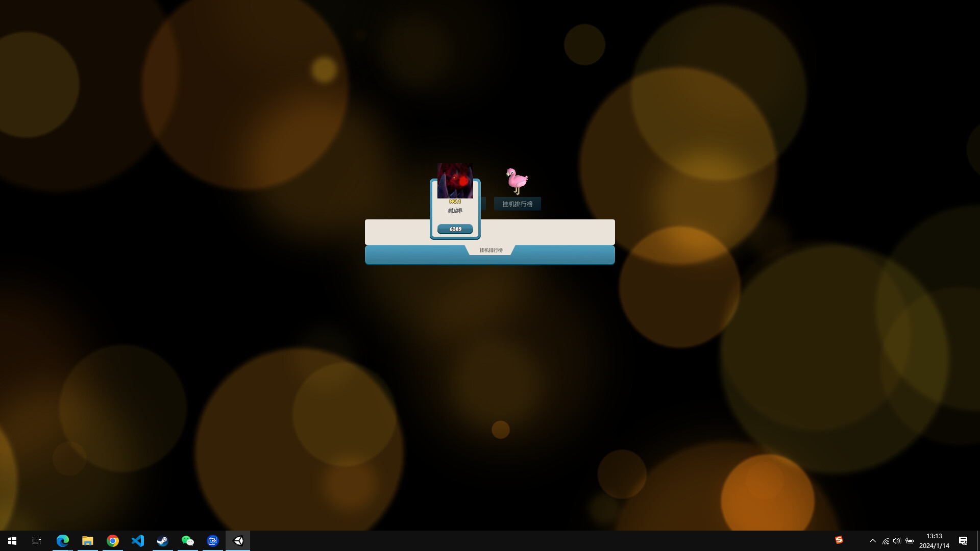Click the 6389 score button on the card
Screen dimensions: 980x551
pyautogui.click(x=455, y=229)
